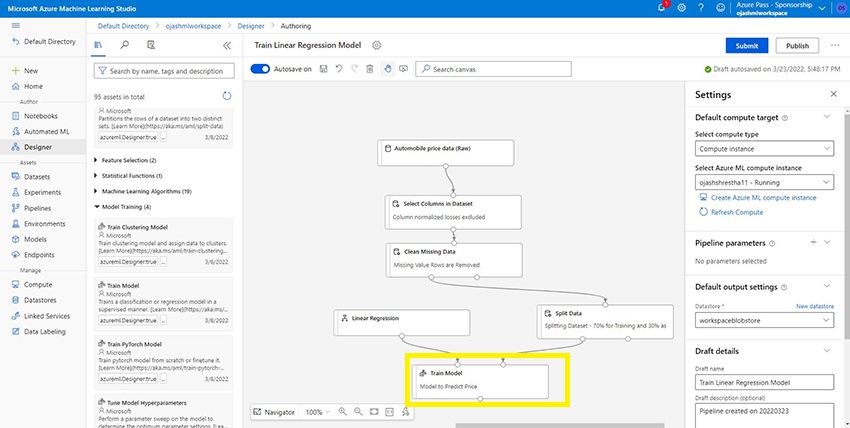The width and height of the screenshot is (850, 428).
Task: Click the Publish button
Action: click(797, 46)
